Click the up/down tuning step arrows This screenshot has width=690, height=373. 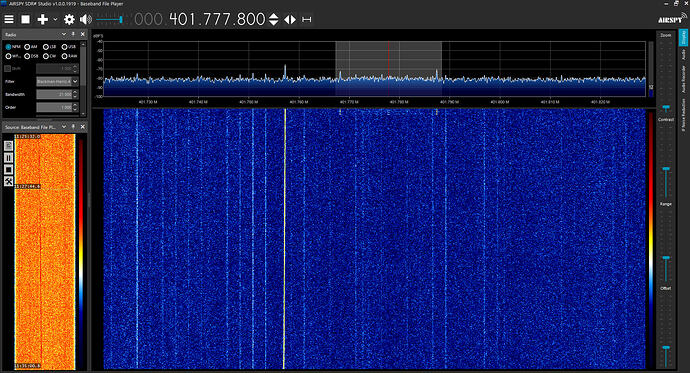pyautogui.click(x=274, y=19)
